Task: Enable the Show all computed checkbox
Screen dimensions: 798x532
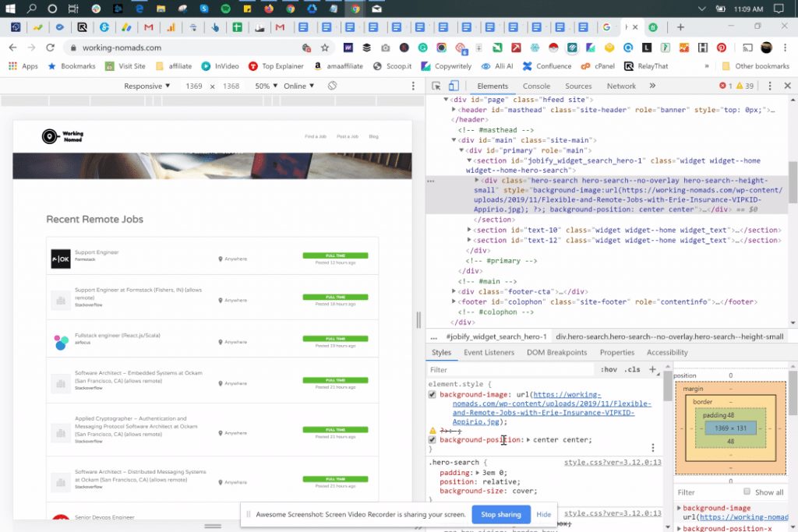Action: [747, 492]
